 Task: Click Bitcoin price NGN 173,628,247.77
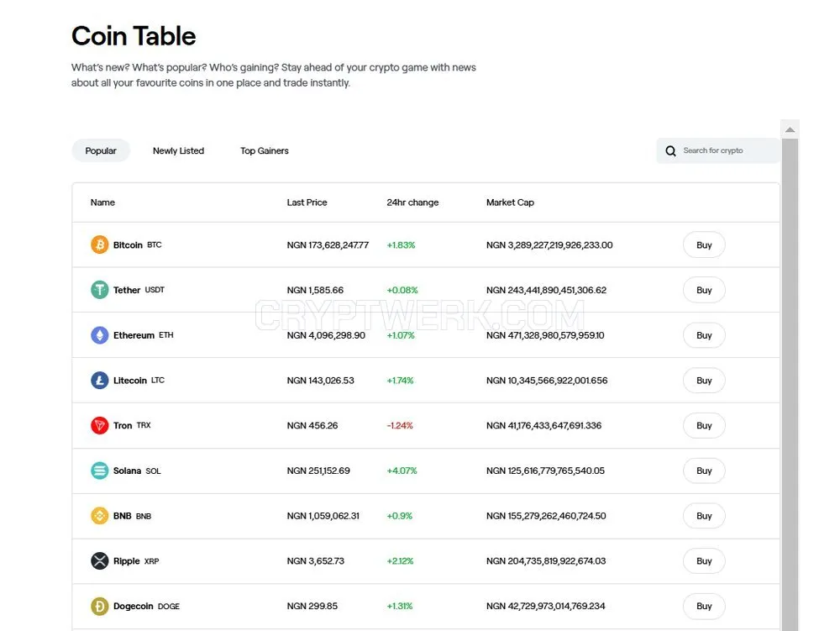point(328,245)
